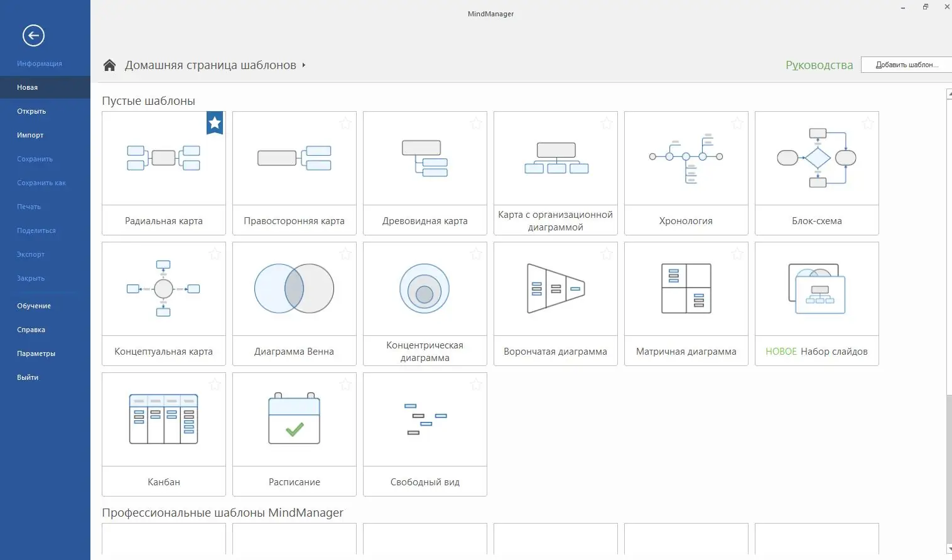This screenshot has height=560, width=952.
Task: Select the Древовидная карта template icon
Action: [425, 158]
